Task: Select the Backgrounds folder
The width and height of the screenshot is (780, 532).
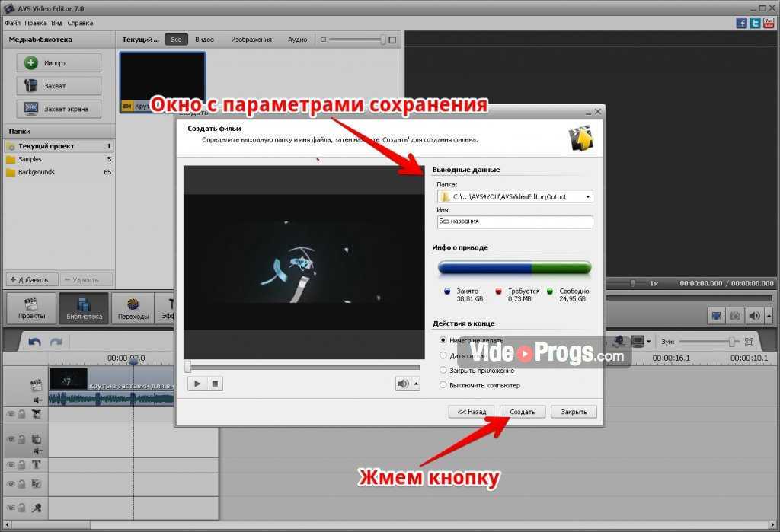Action: click(x=59, y=172)
